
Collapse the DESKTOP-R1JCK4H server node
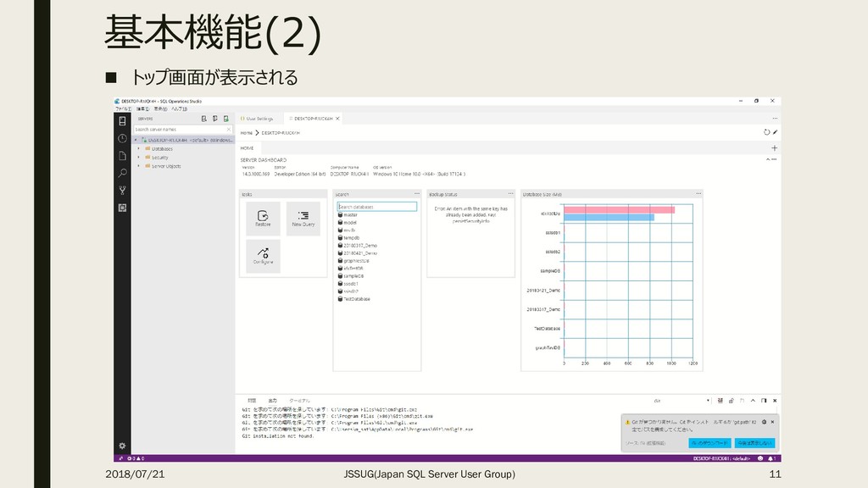coord(136,140)
